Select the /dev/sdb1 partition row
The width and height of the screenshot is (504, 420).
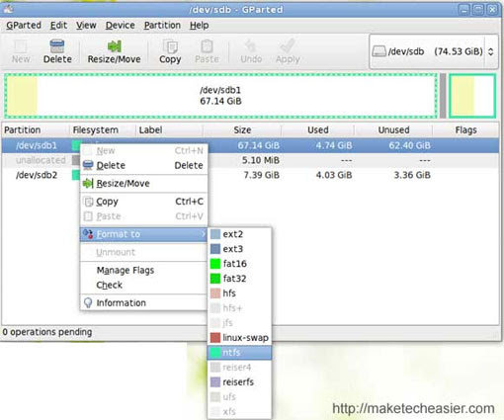click(x=250, y=145)
